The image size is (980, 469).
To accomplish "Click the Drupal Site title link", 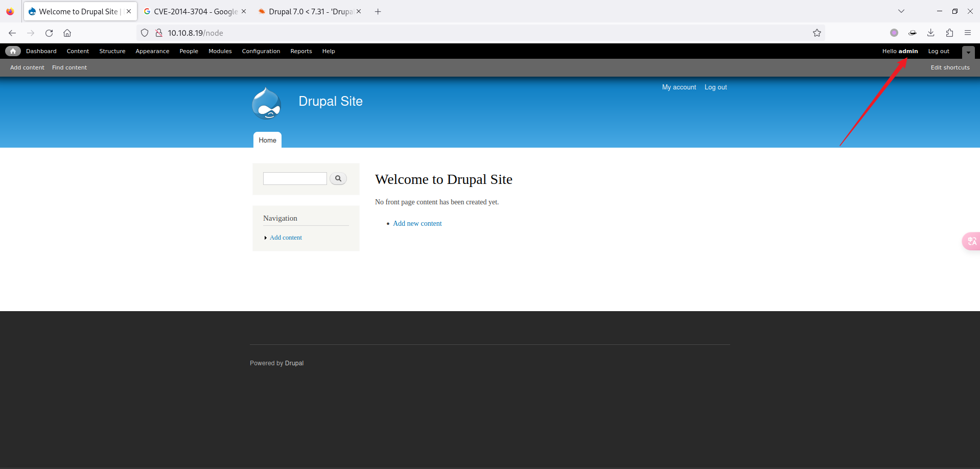I will click(x=331, y=101).
